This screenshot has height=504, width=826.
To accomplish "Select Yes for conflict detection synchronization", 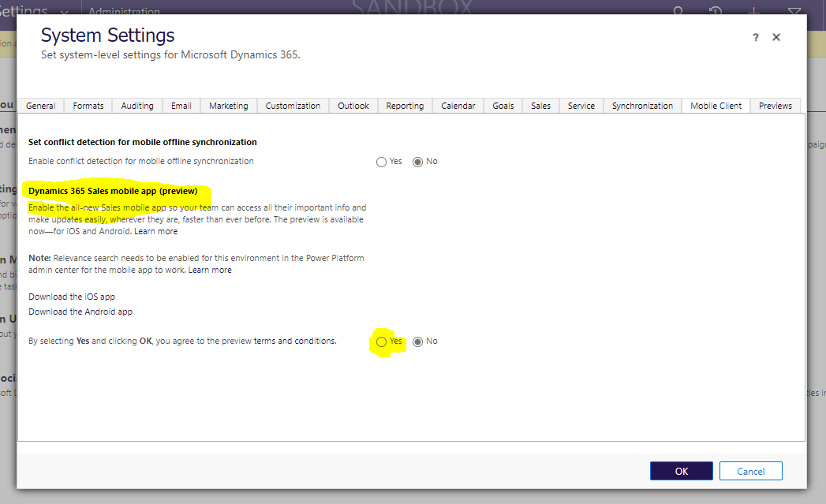I will (382, 162).
